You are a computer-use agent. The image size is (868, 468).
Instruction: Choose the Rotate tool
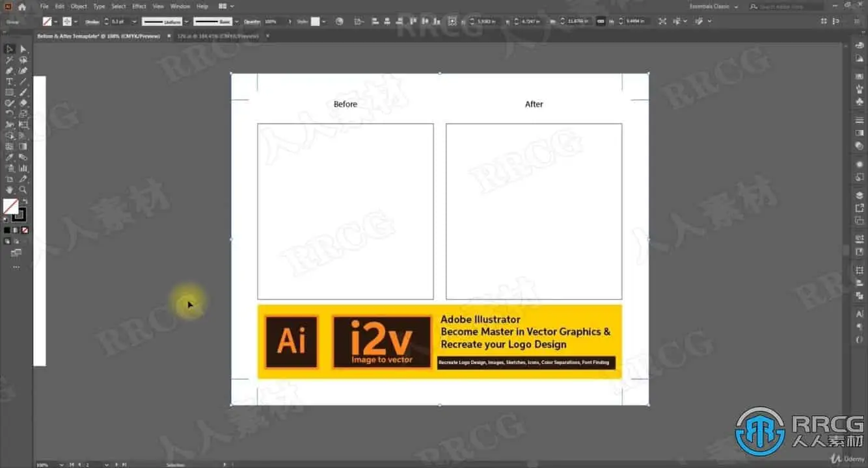click(x=10, y=114)
